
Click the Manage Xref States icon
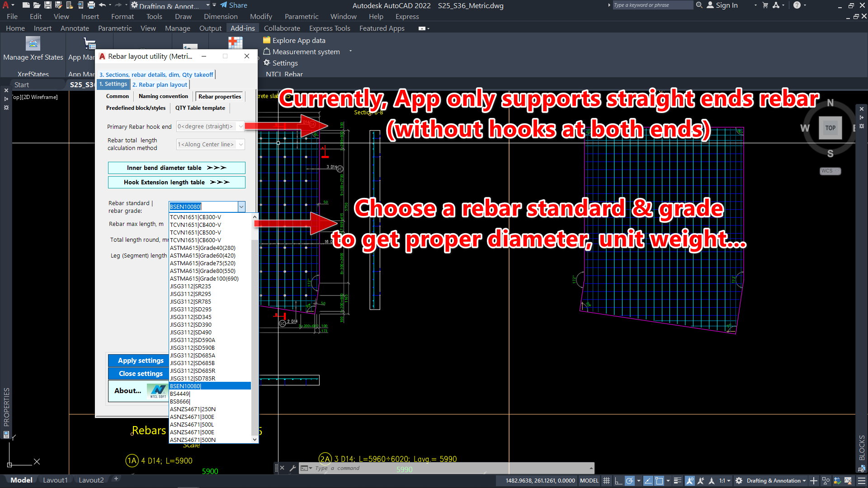pos(33,44)
